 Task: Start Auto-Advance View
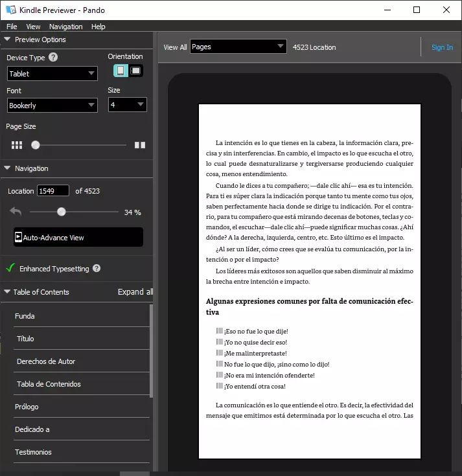coord(78,237)
